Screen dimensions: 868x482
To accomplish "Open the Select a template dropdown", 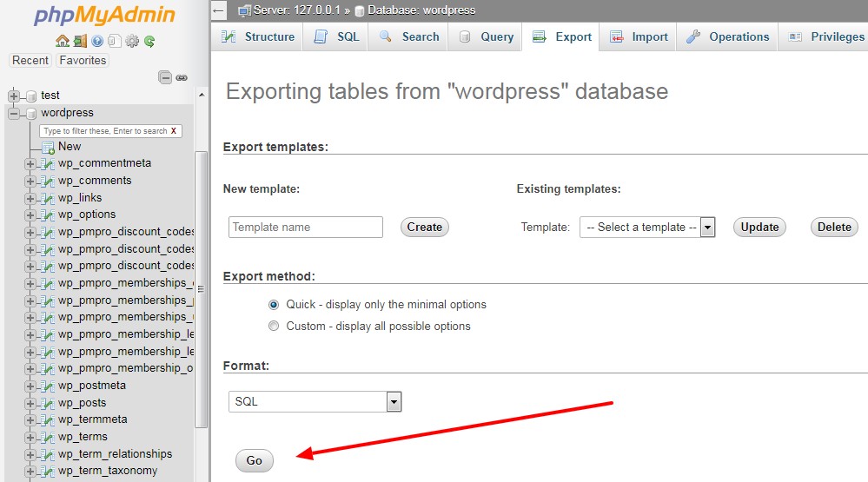I will coord(647,227).
